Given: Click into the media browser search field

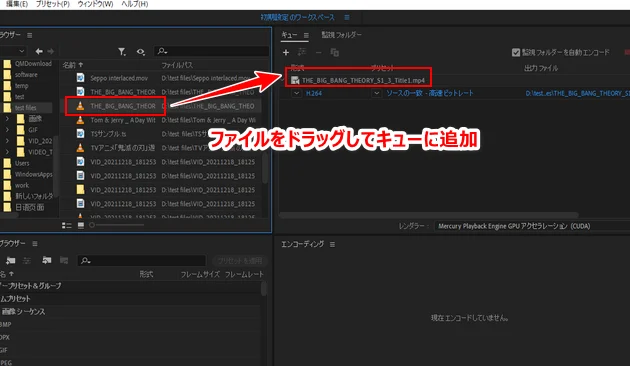Looking at the screenshot, I should (x=211, y=51).
